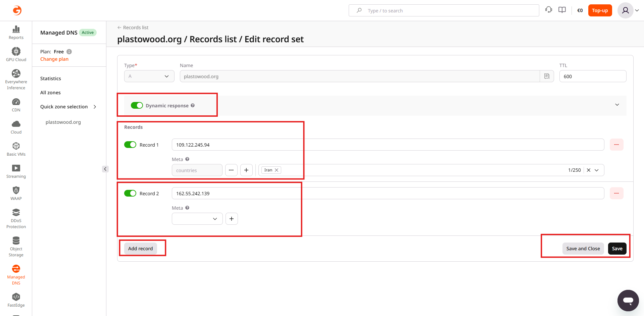Open the documentation book icon

click(562, 10)
